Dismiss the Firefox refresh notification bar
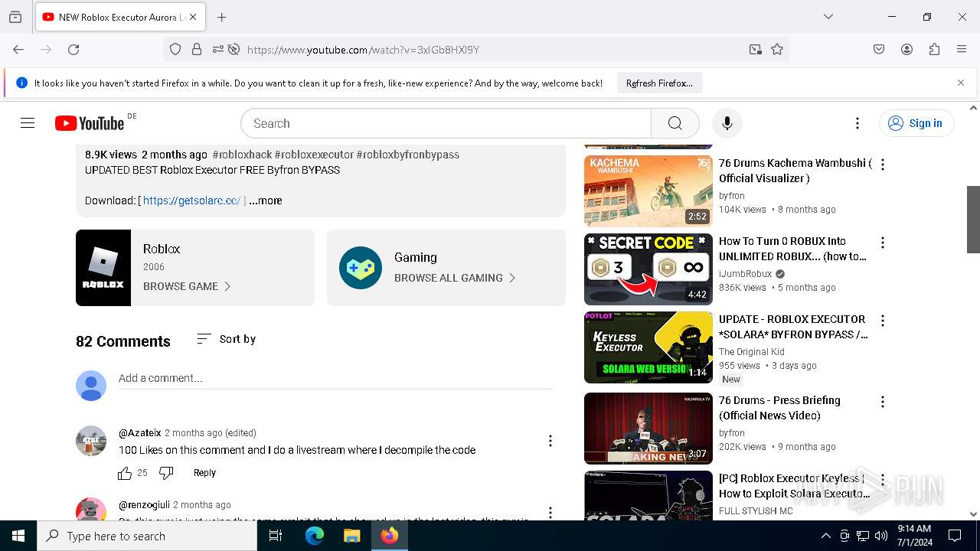The width and height of the screenshot is (980, 551). [961, 83]
